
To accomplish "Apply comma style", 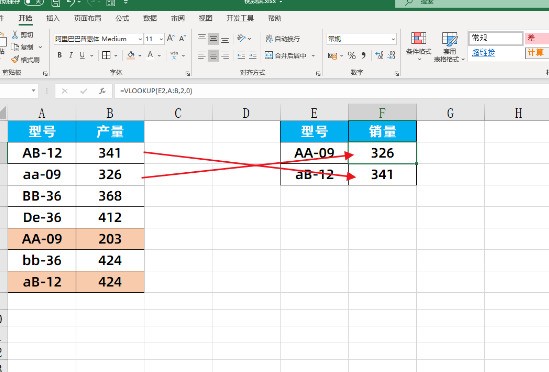I will click(x=363, y=55).
